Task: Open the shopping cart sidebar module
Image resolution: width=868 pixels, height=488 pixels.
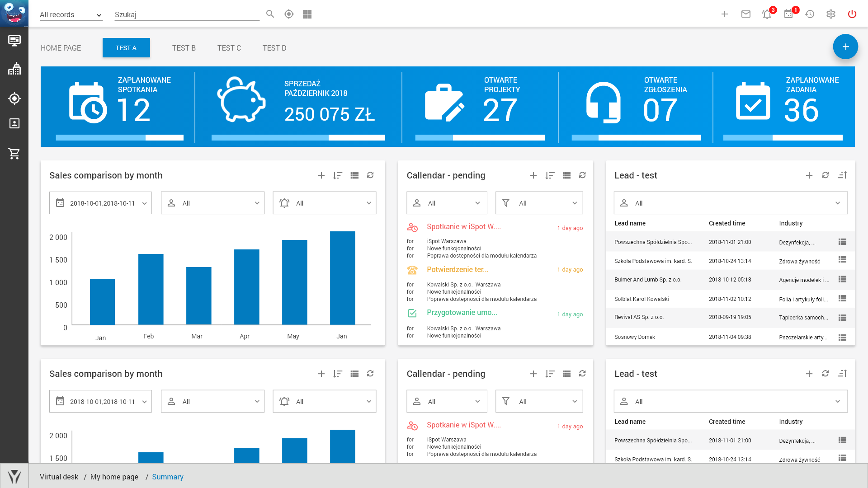Action: pos(14,154)
